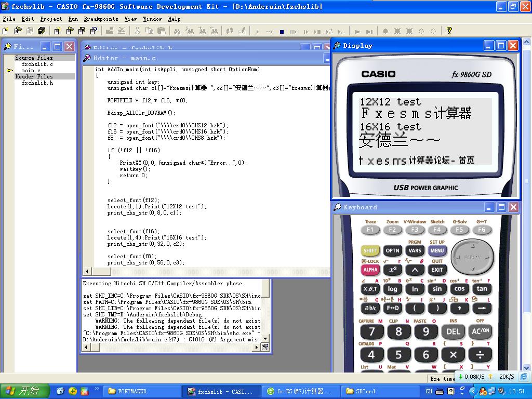Open the Start menu on taskbar

coord(24,391)
